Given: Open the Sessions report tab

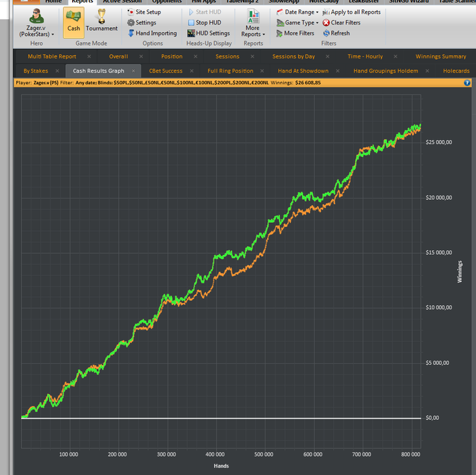Looking at the screenshot, I should (x=227, y=56).
